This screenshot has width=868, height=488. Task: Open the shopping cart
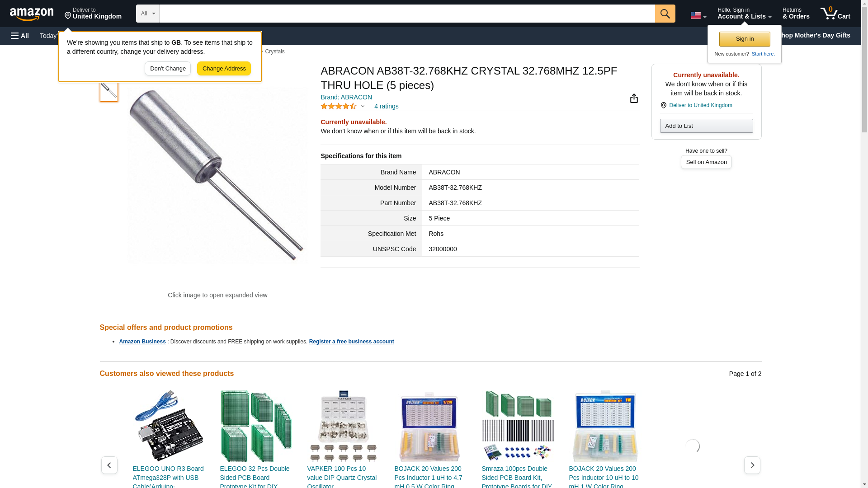(x=835, y=14)
